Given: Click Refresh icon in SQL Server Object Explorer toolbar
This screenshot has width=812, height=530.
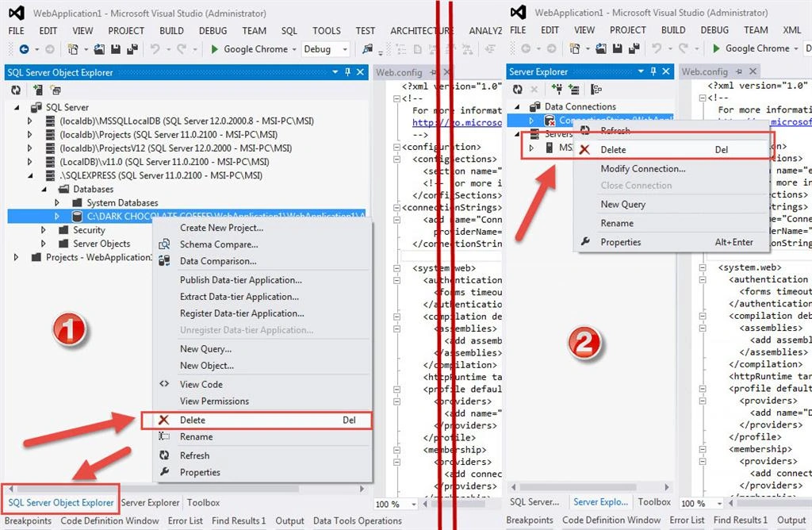Looking at the screenshot, I should click(x=16, y=90).
